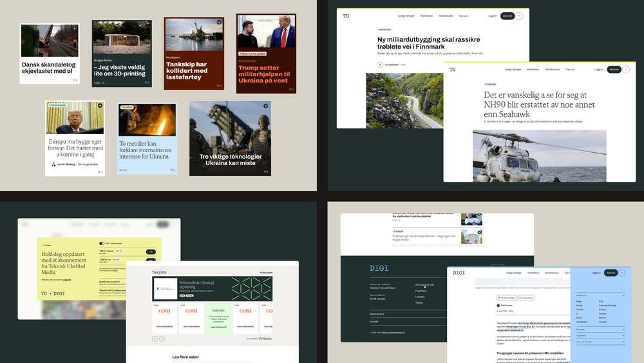Click the next arrow in the Tekjobb carousel

click(162, 338)
